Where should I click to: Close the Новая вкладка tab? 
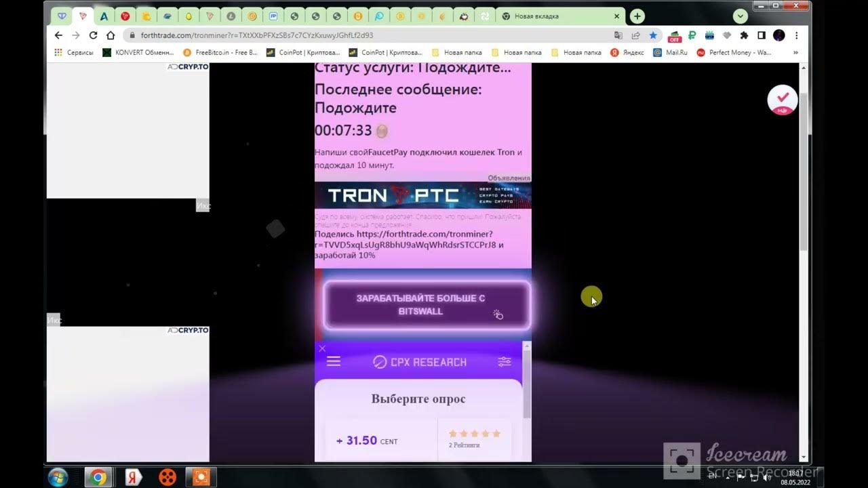(617, 16)
